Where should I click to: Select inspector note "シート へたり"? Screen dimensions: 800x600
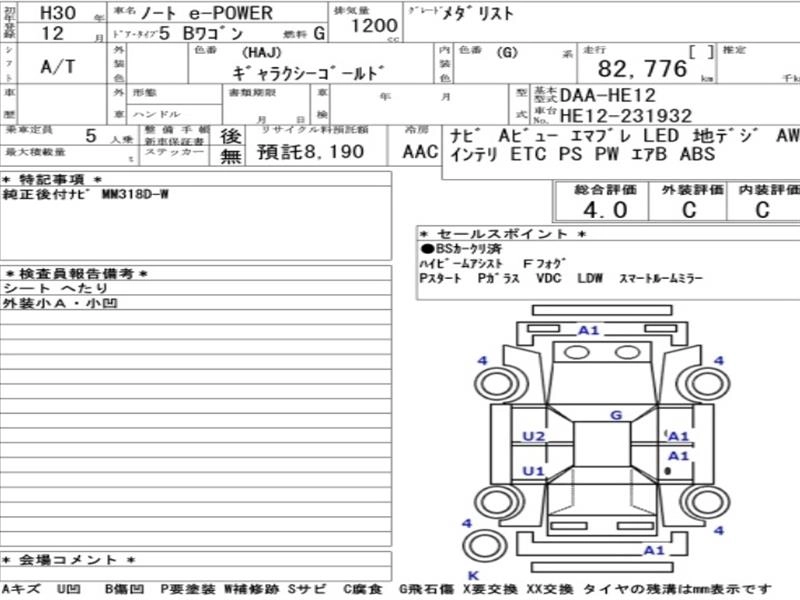pos(56,288)
